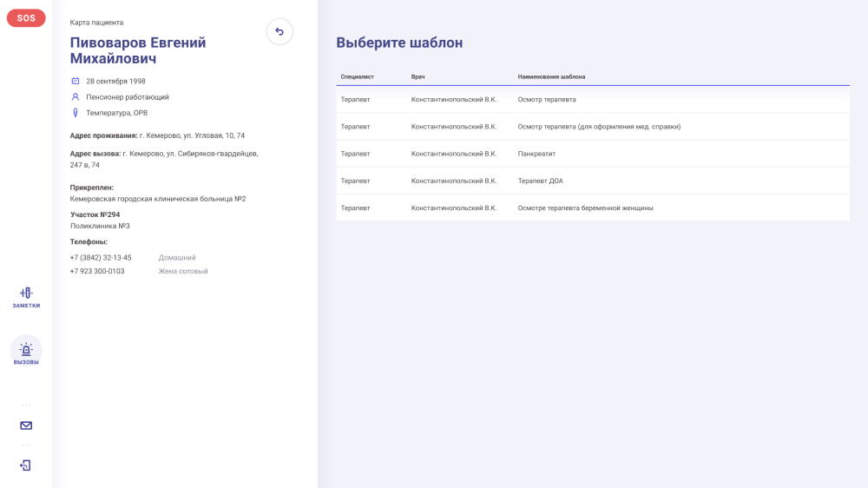Click the Врач column header
Screen dimensions: 868x488
pyautogui.click(x=418, y=76)
